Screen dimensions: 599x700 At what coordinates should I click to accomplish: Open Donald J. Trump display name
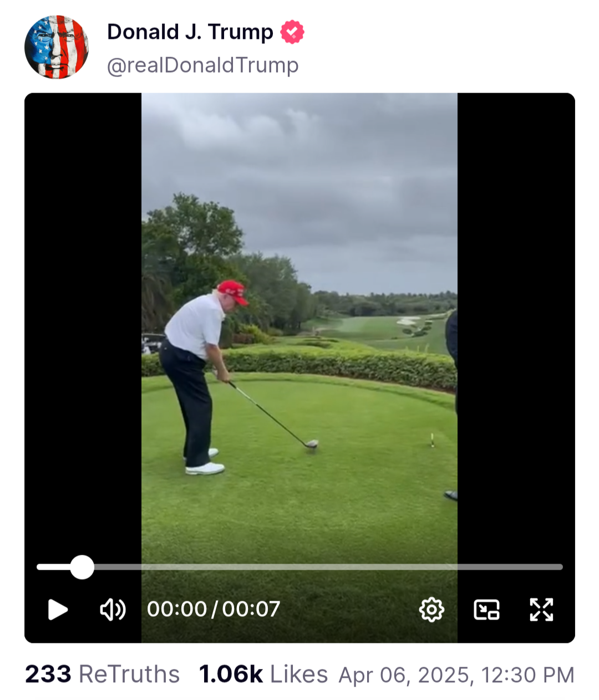(x=190, y=32)
